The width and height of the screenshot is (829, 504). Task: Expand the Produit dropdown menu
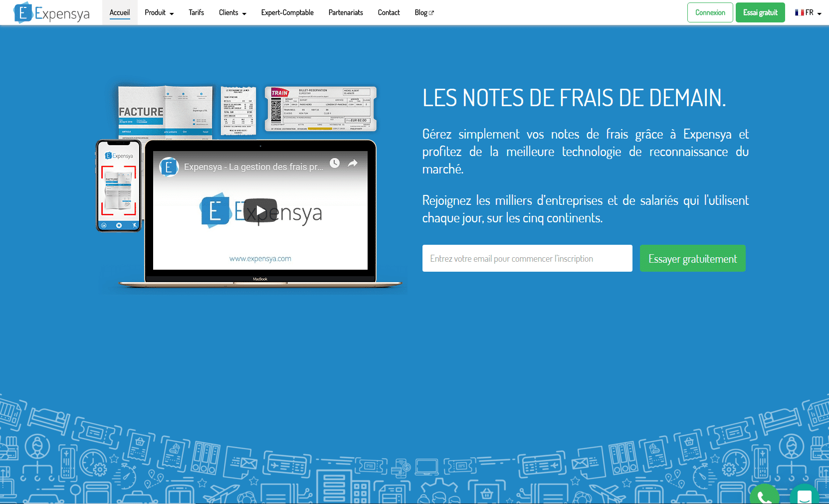[159, 12]
